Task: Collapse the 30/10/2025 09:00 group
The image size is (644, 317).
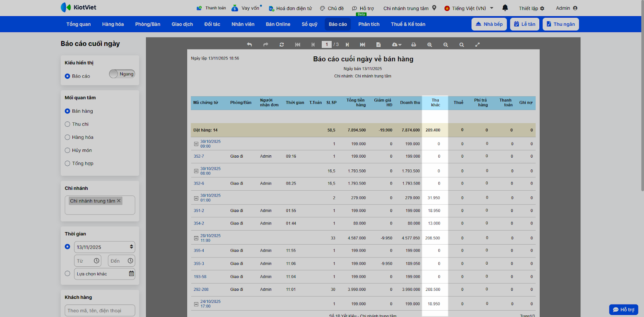Action: pos(196,144)
